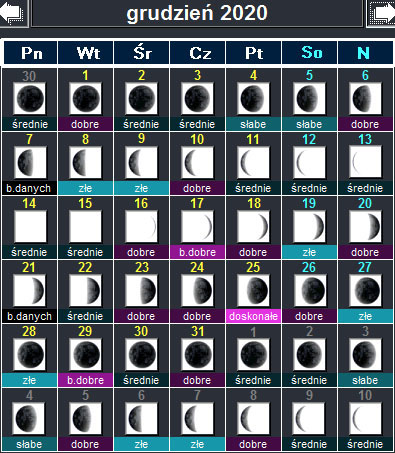This screenshot has height=453, width=395.
Task: Select the 'złe' rating on December 9
Action: click(x=141, y=188)
